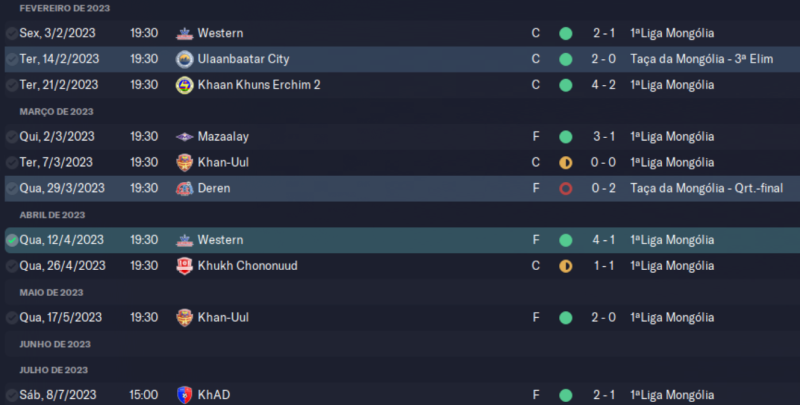Click the Deren club badge
This screenshot has width=800, height=405.
tap(184, 188)
